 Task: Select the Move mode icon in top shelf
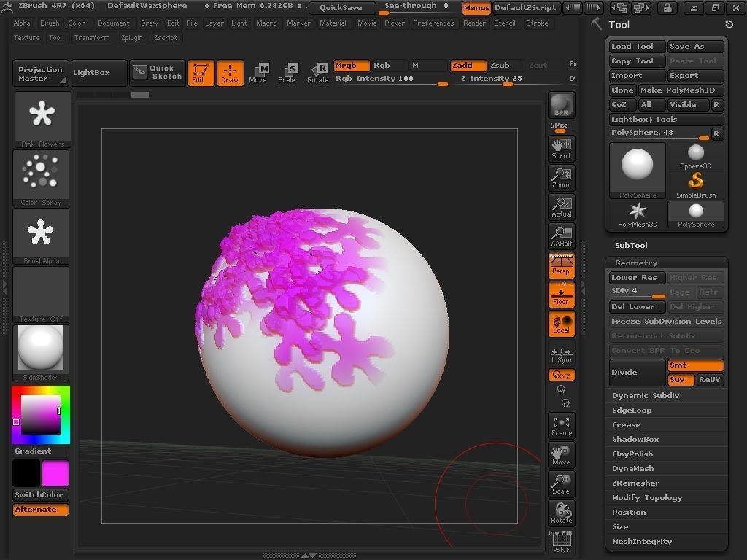[x=258, y=73]
